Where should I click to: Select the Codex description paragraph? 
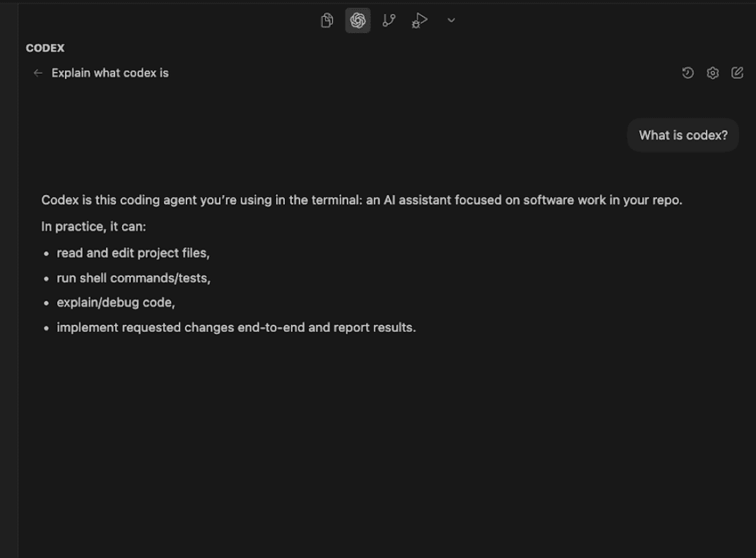[361, 200]
